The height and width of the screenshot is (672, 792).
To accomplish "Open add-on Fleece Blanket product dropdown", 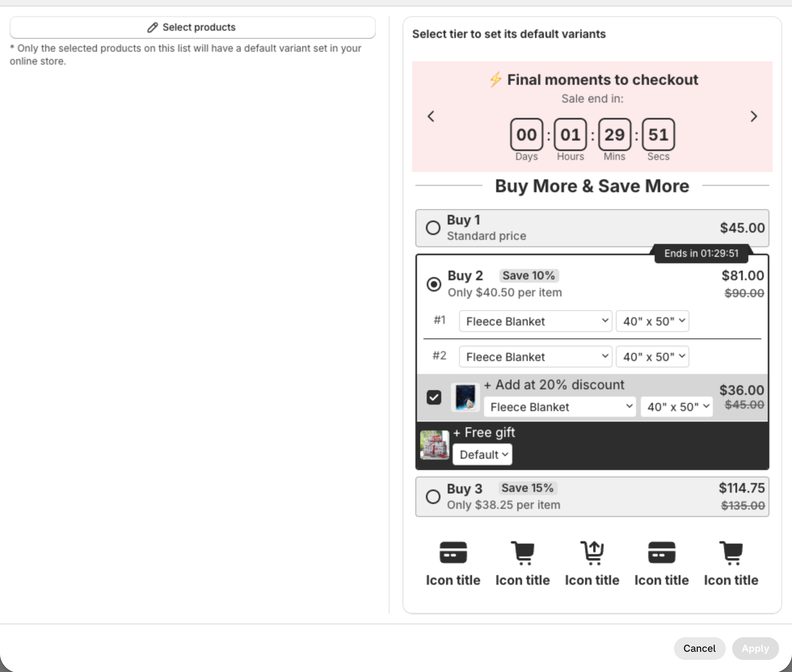I will (x=560, y=407).
